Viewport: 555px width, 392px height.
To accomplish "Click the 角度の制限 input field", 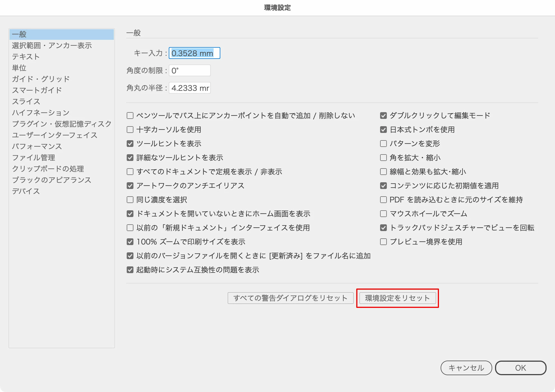I will click(189, 71).
